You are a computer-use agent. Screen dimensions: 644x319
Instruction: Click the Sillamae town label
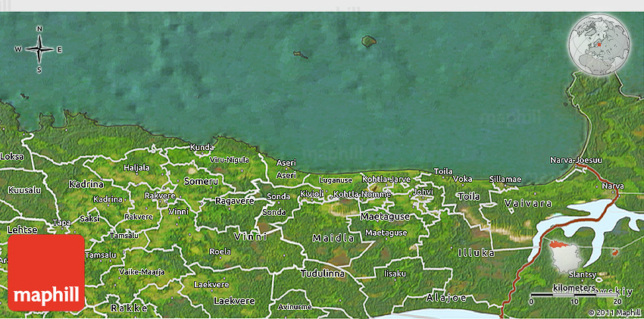pyautogui.click(x=505, y=179)
